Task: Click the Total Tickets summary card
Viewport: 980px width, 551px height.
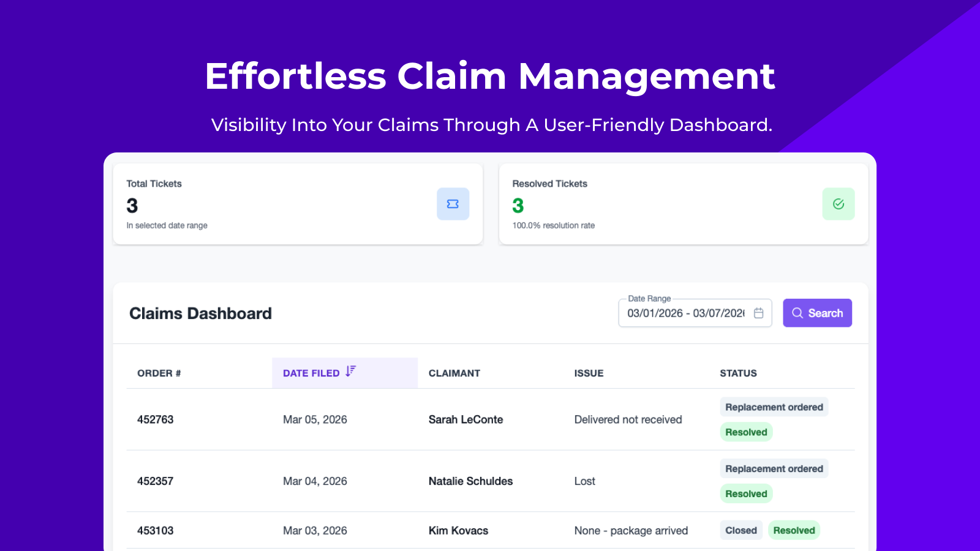Action: point(298,204)
